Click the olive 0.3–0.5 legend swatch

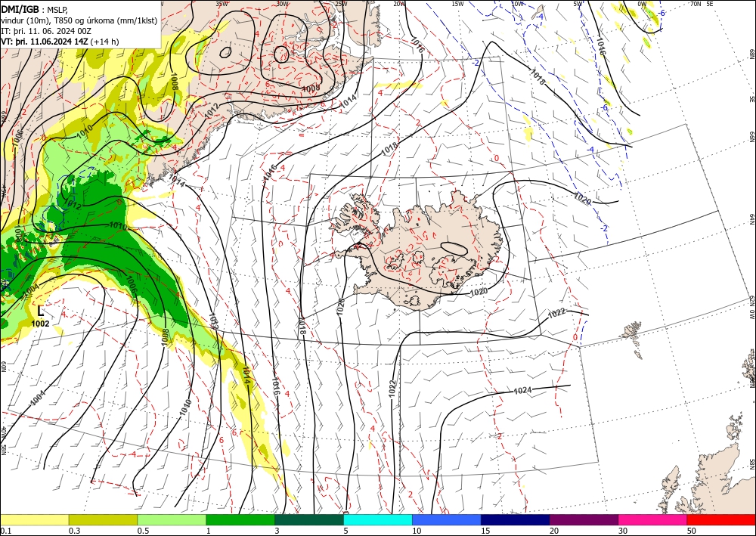(103, 519)
